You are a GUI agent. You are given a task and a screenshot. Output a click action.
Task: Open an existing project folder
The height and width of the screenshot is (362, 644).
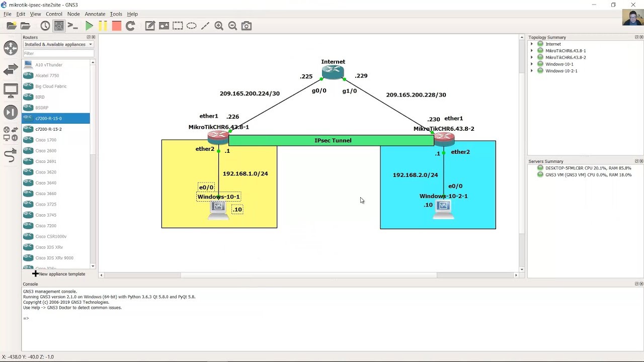[25, 26]
